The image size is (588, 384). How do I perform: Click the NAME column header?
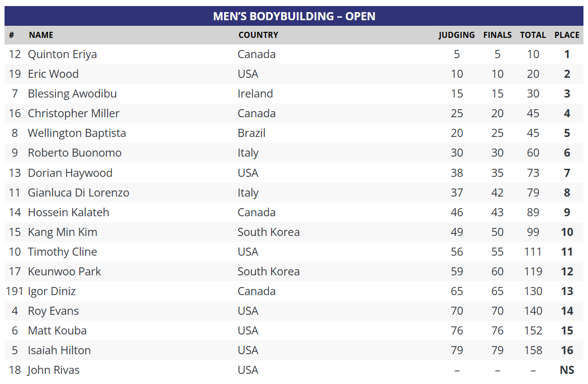41,35
